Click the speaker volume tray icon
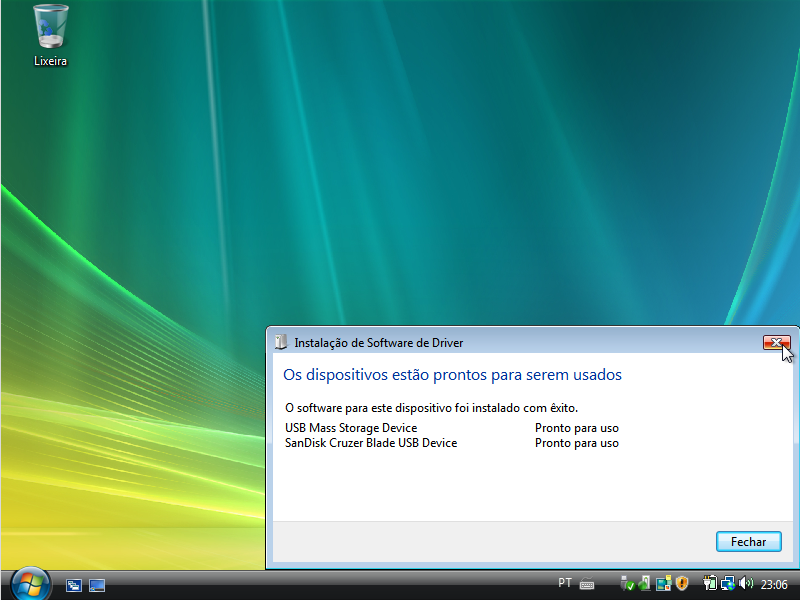Image resolution: width=800 pixels, height=600 pixels. pyautogui.click(x=746, y=583)
